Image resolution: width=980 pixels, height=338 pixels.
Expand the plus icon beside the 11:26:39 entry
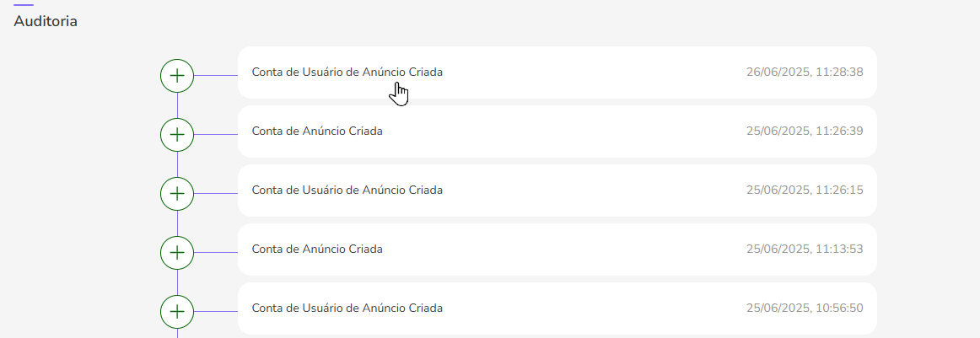pos(177,135)
